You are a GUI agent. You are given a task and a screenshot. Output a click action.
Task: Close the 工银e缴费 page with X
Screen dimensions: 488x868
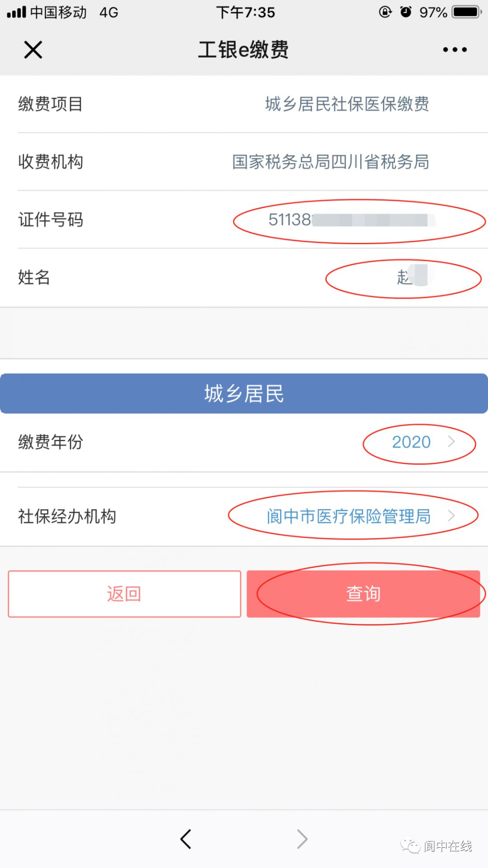[33, 50]
